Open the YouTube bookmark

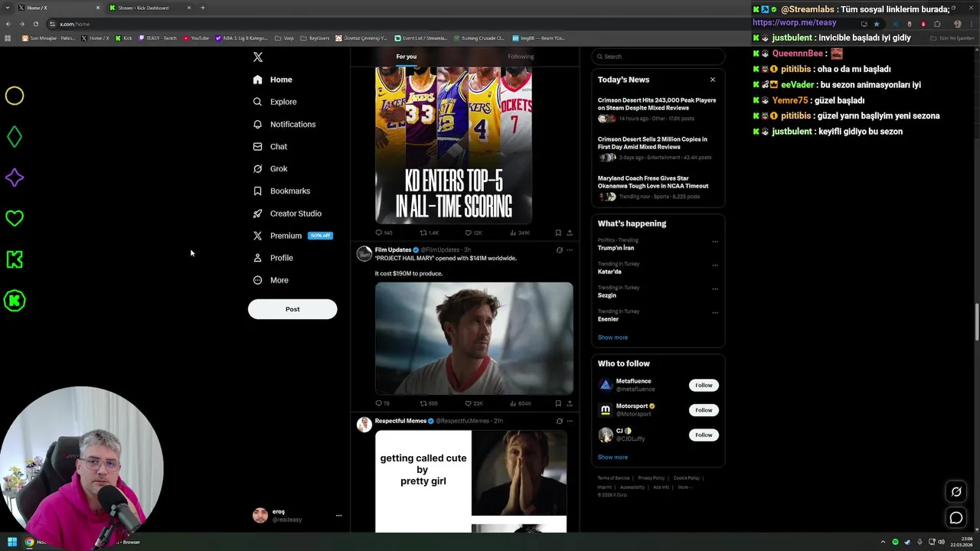(196, 37)
